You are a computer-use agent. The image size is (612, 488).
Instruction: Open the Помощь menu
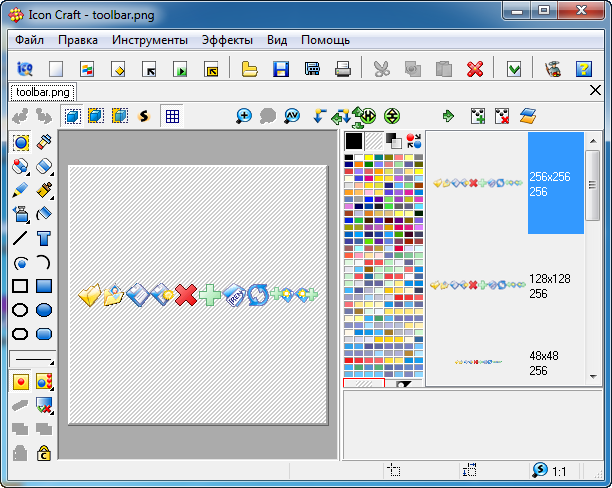[326, 40]
